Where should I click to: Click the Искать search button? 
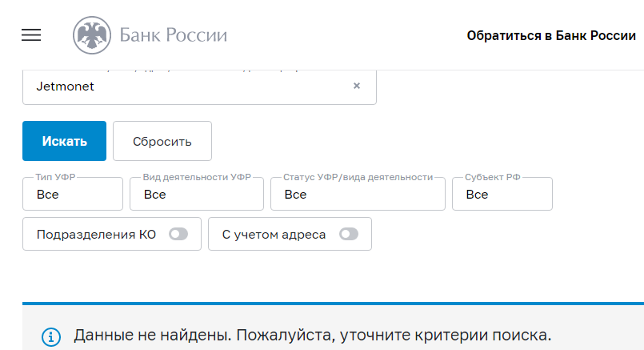point(65,141)
